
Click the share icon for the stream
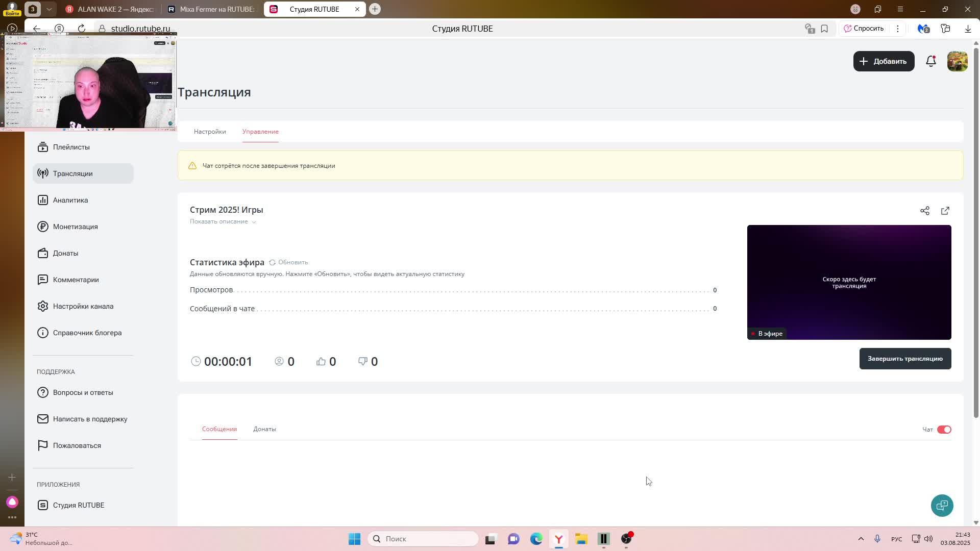[x=924, y=211]
